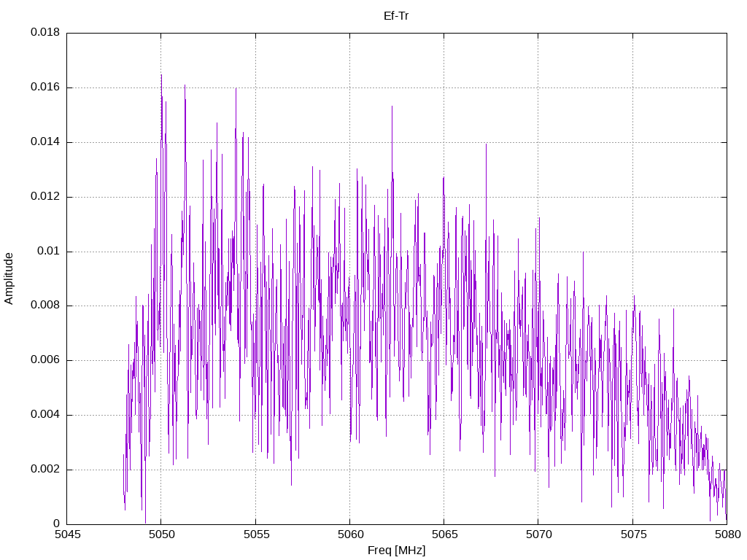Click the y-axis tick value 0.014

(x=45, y=141)
